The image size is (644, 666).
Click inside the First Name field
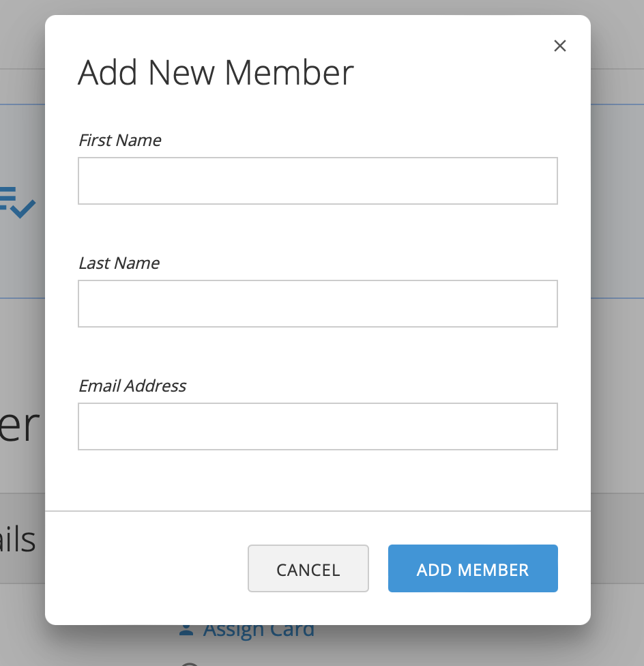(317, 180)
